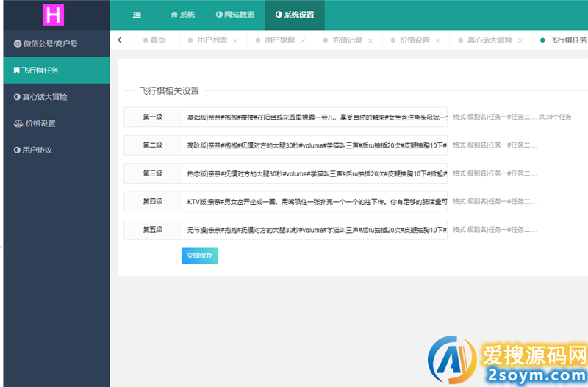Open 微信公号/商户号 in sidebar

click(x=57, y=43)
